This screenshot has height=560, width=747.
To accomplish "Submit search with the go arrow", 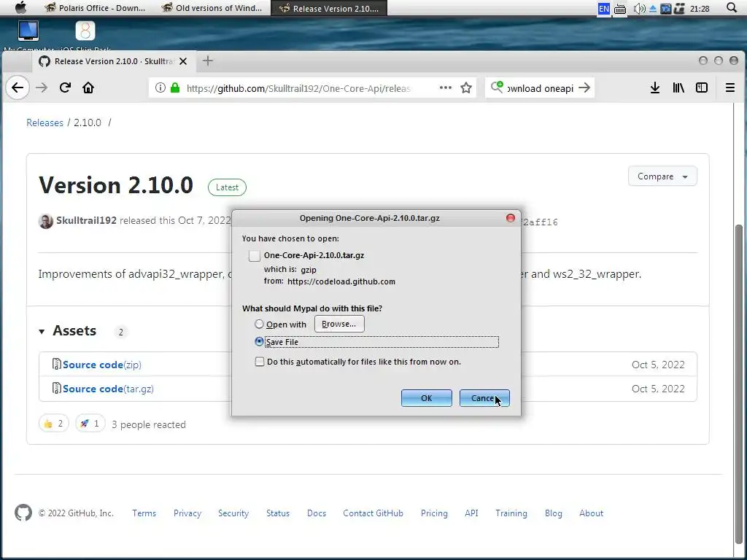I will point(584,87).
